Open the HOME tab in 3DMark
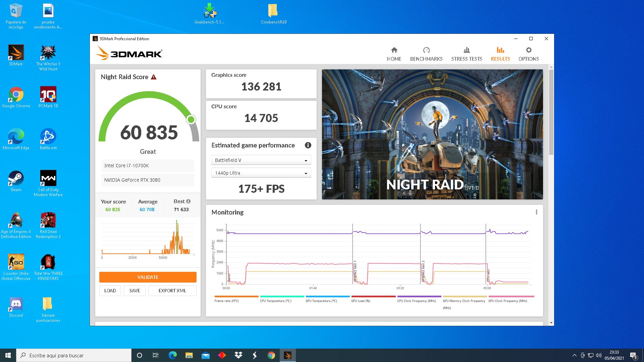644x362 pixels. (x=394, y=54)
